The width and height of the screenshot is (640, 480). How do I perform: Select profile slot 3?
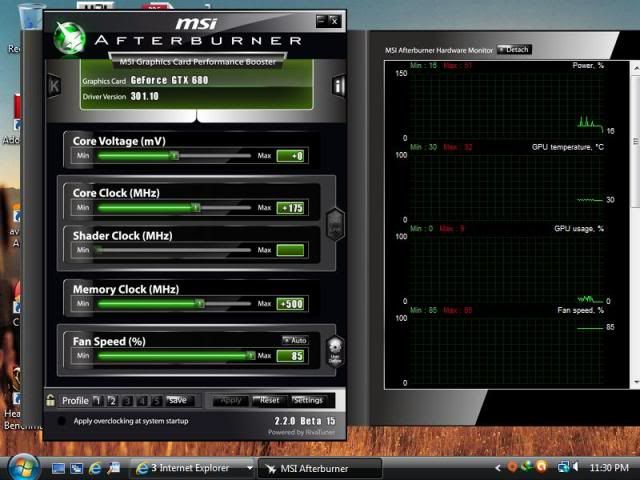(127, 401)
